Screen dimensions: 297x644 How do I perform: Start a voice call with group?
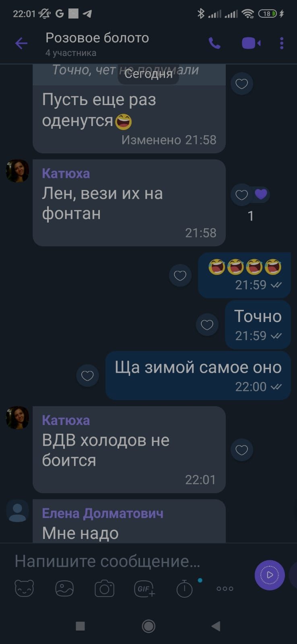pos(214,43)
